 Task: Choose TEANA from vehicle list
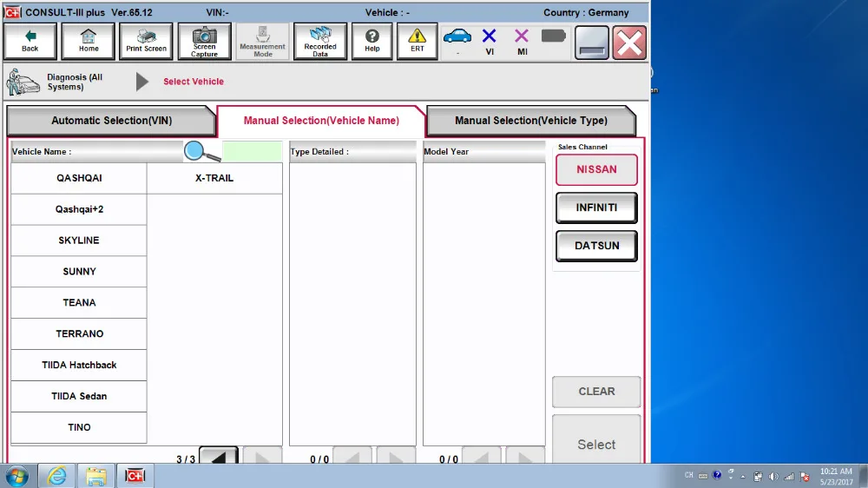[79, 302]
